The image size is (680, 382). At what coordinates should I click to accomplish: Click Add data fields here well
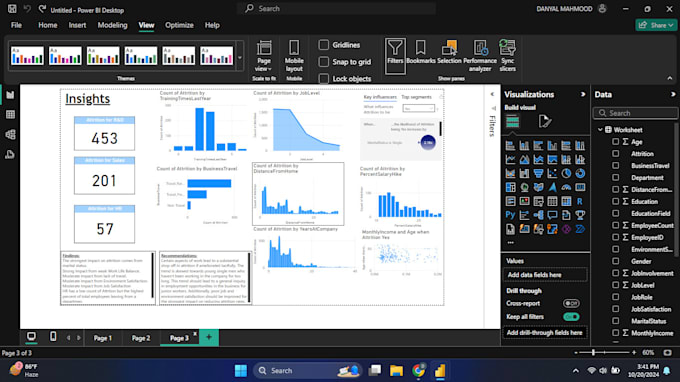pos(545,275)
